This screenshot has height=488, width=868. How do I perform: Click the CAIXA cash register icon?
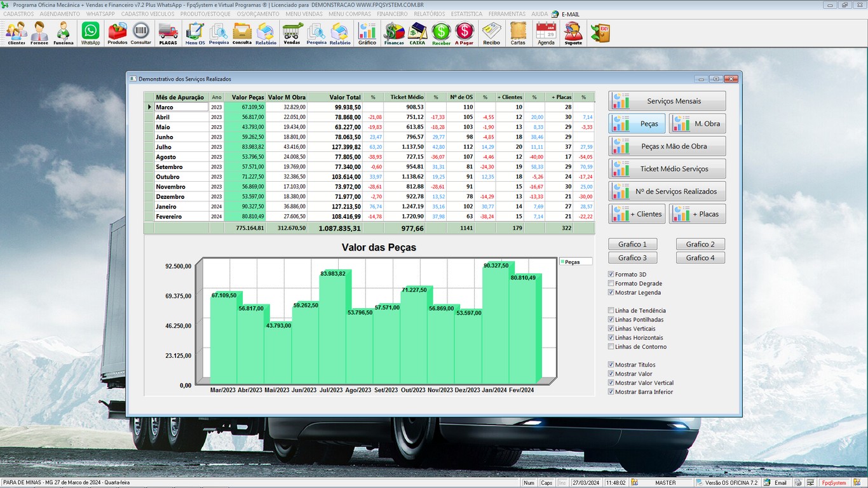pyautogui.click(x=417, y=33)
